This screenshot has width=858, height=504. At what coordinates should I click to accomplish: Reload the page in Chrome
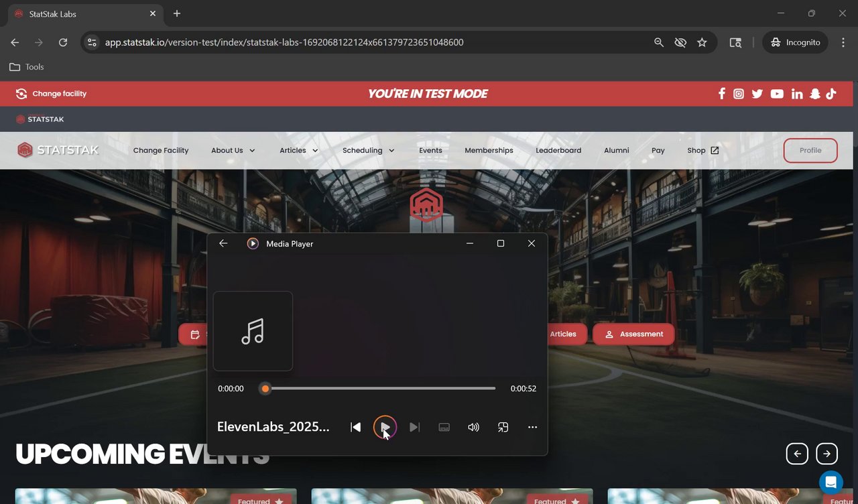tap(63, 42)
